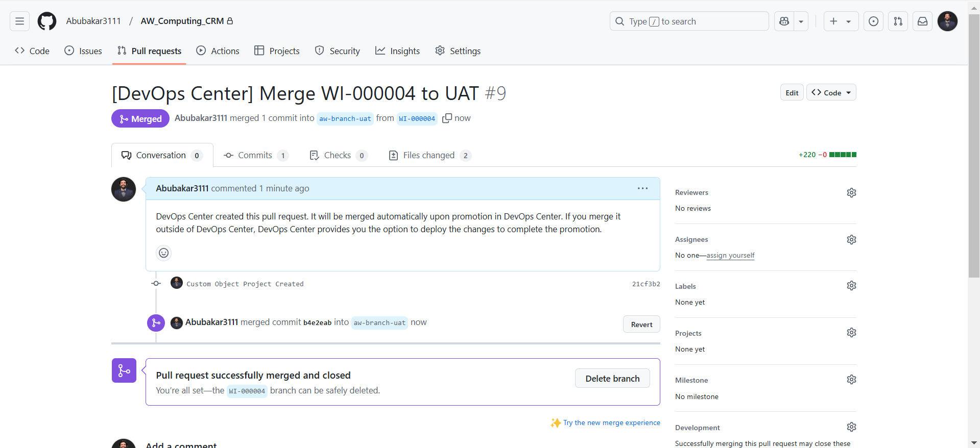Open the Milestone gear settings
The height and width of the screenshot is (448, 980).
[851, 379]
